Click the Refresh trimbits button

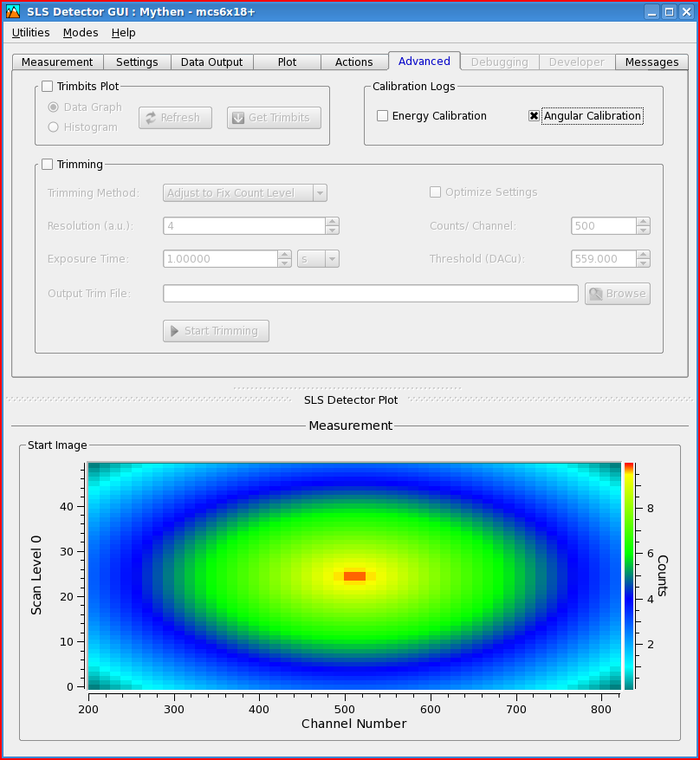(x=175, y=118)
